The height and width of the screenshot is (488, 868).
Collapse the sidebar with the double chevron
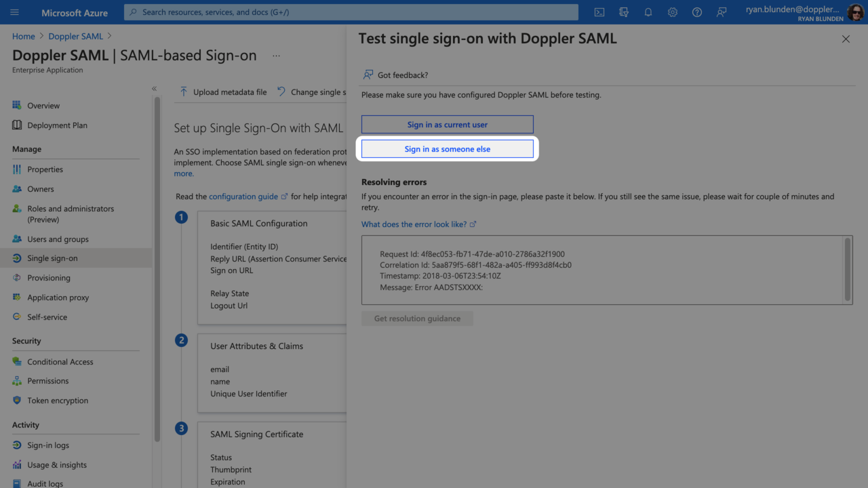pos(154,89)
